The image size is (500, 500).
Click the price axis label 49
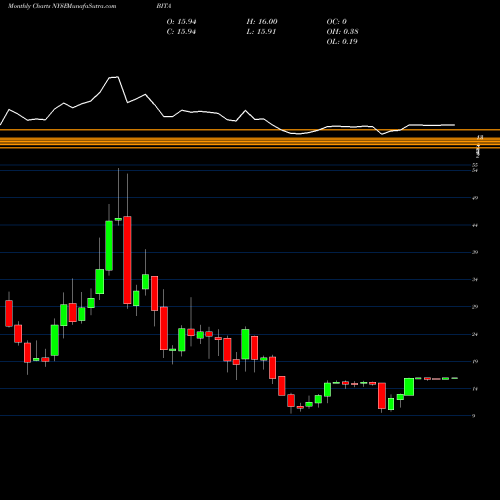[x=475, y=198]
